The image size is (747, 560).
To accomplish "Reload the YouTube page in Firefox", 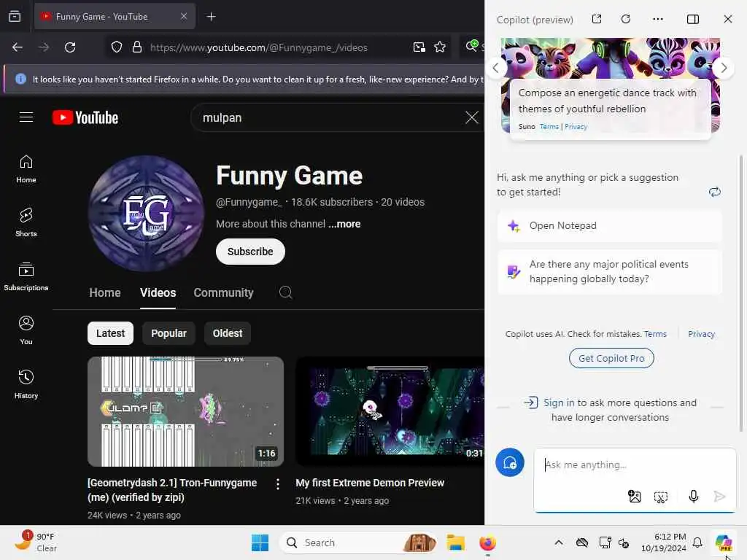I will (70, 47).
